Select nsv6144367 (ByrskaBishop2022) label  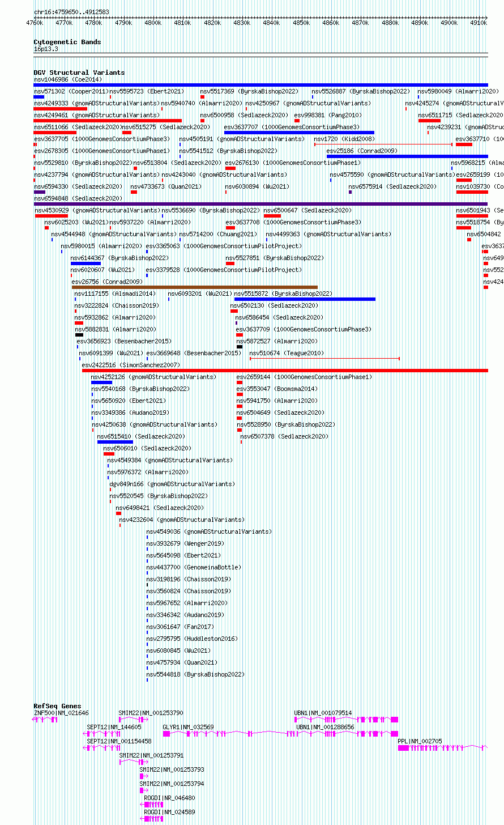(119, 258)
